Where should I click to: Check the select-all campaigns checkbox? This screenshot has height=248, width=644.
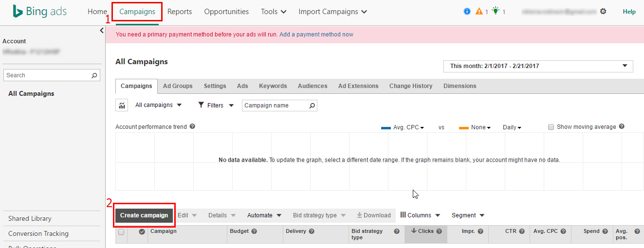coord(121,232)
